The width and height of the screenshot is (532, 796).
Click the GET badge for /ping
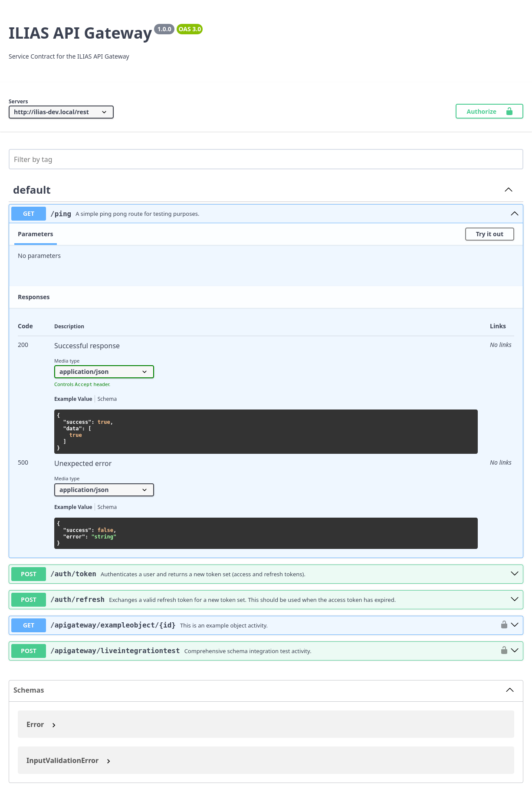point(29,214)
